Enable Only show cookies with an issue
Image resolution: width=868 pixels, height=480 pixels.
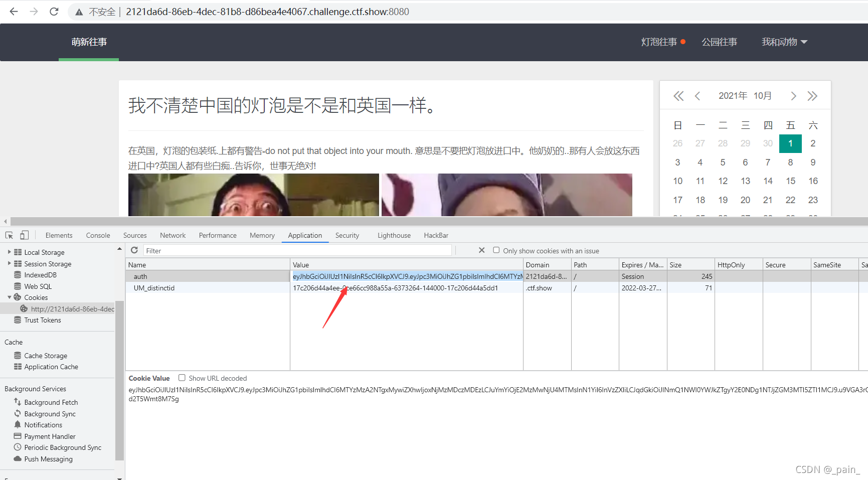[496, 250]
